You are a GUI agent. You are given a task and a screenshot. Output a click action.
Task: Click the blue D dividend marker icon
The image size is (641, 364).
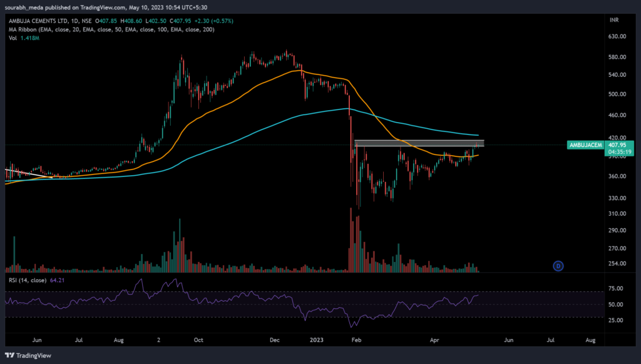558,266
